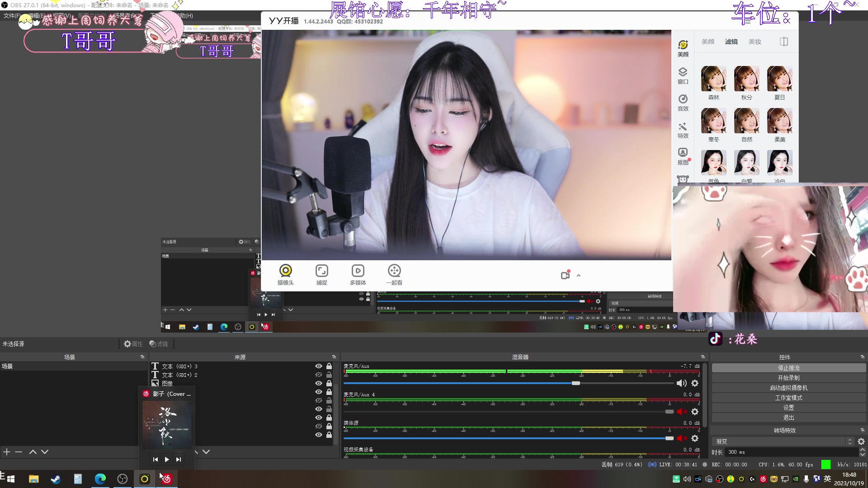Image resolution: width=868 pixels, height=488 pixels.
Task: Switch to the 美妆 tab in filter panel
Action: [x=755, y=42]
